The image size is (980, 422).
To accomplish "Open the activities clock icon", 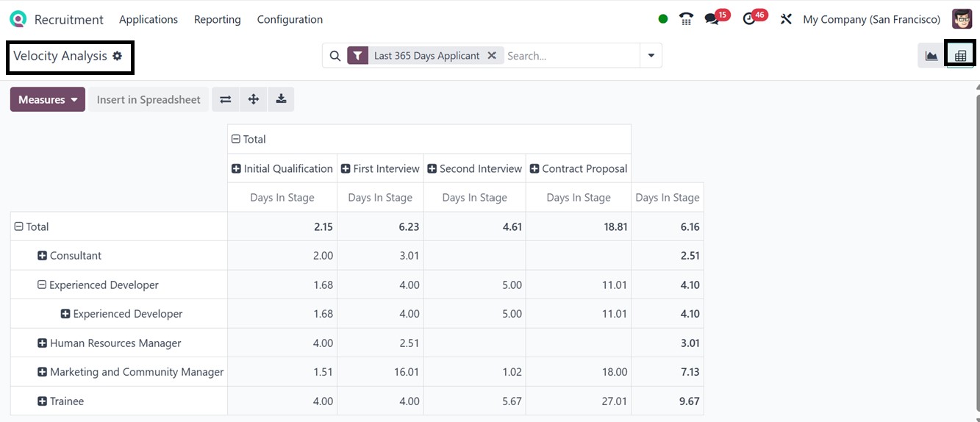I will tap(749, 19).
